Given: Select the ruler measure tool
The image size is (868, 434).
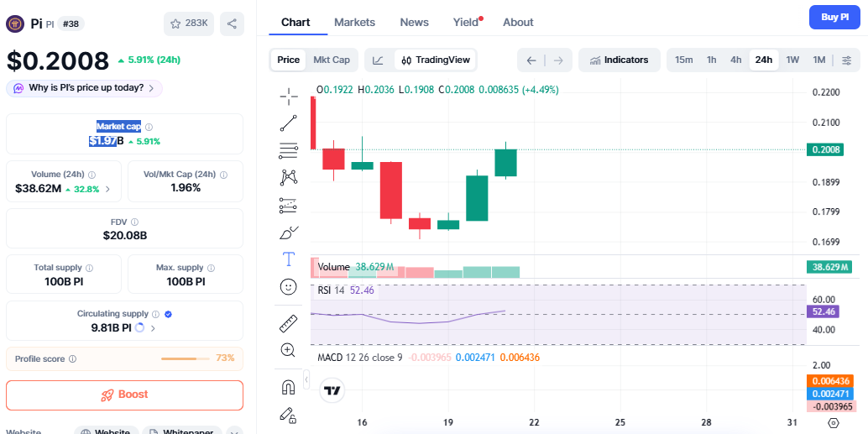Looking at the screenshot, I should coord(289,323).
